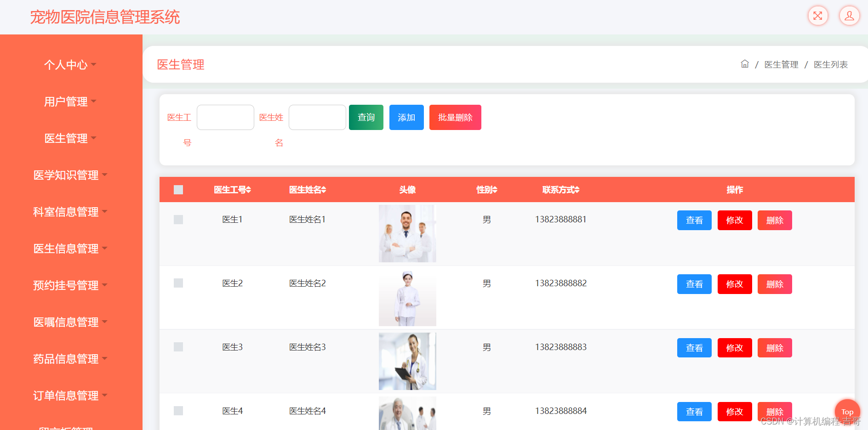
Task: Click the home icon in breadcrumb
Action: [745, 64]
